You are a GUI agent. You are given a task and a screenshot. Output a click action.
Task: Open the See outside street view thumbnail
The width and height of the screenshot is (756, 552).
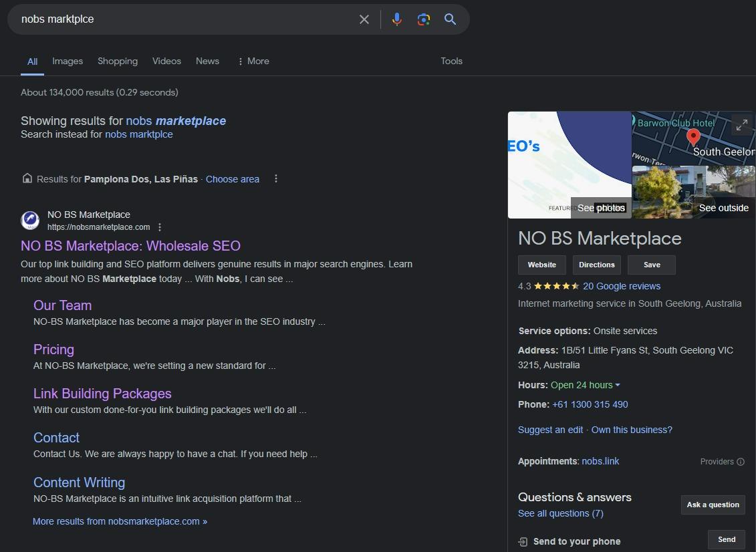pyautogui.click(x=693, y=192)
